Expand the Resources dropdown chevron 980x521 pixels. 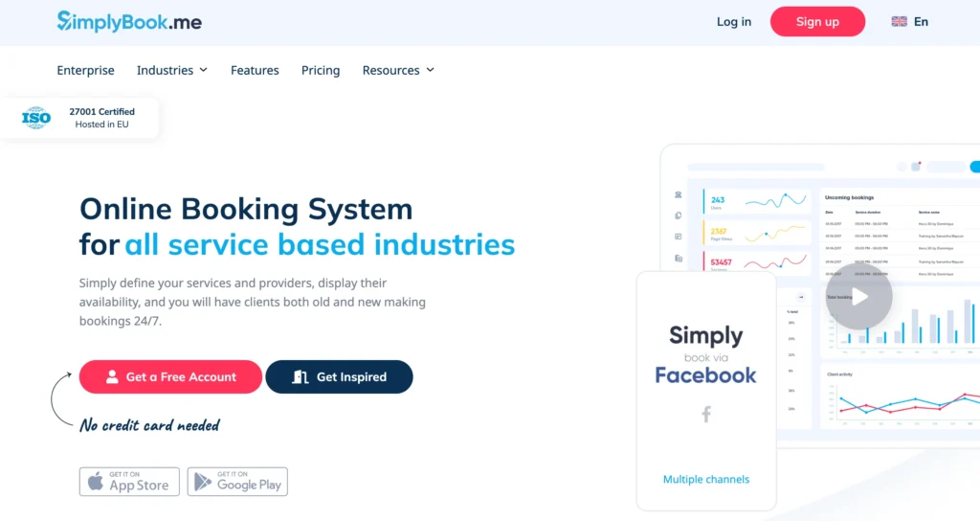430,70
